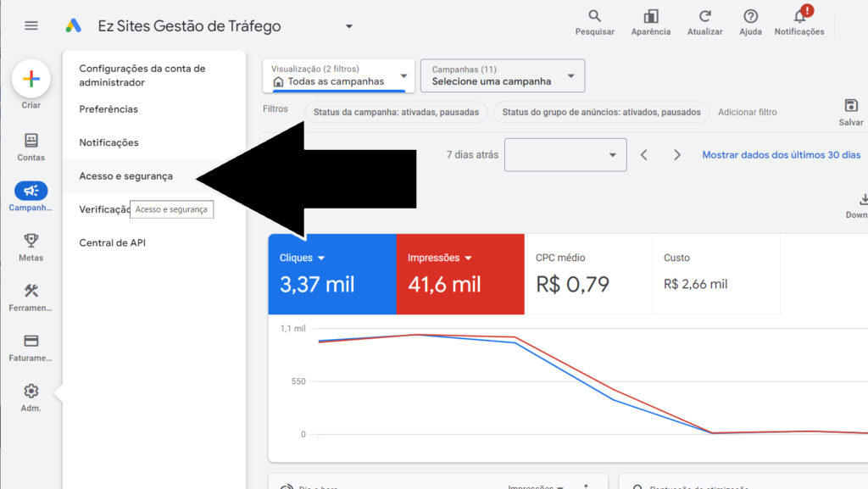Viewport: 868px width, 489px height.
Task: Click the Google Ads logo
Action: [x=73, y=25]
